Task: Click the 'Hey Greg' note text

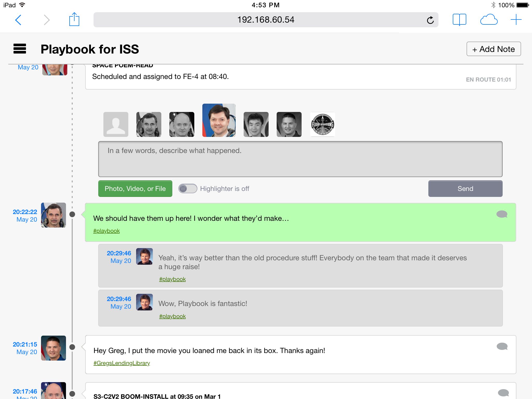Action: pyautogui.click(x=209, y=350)
